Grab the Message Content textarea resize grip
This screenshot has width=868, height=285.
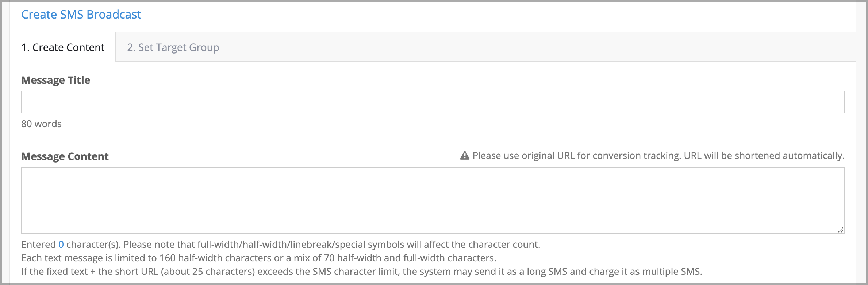pyautogui.click(x=840, y=230)
